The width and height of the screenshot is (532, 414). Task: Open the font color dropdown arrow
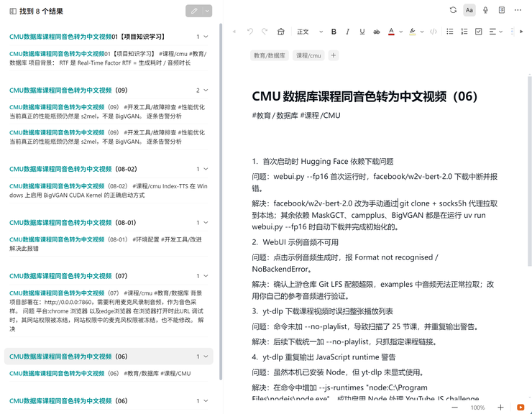[x=400, y=32]
